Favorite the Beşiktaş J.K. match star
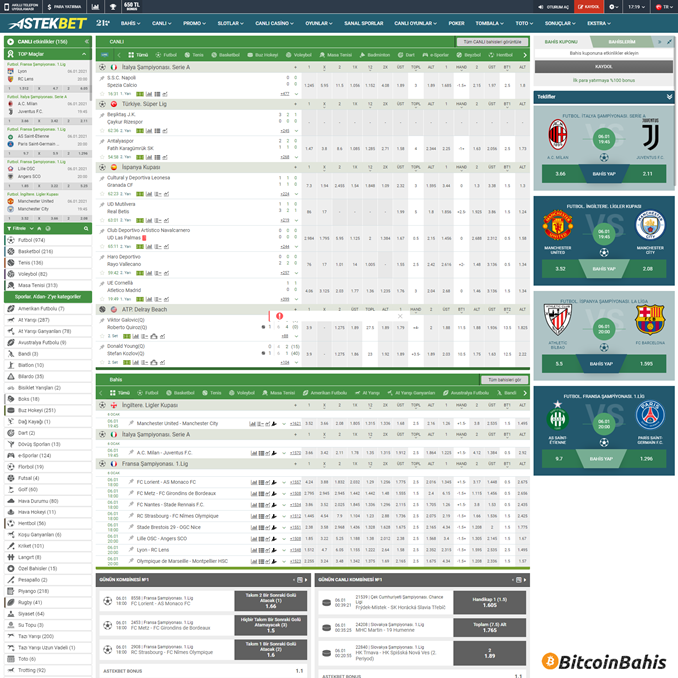Screen dimensions: 678x678 point(102,131)
